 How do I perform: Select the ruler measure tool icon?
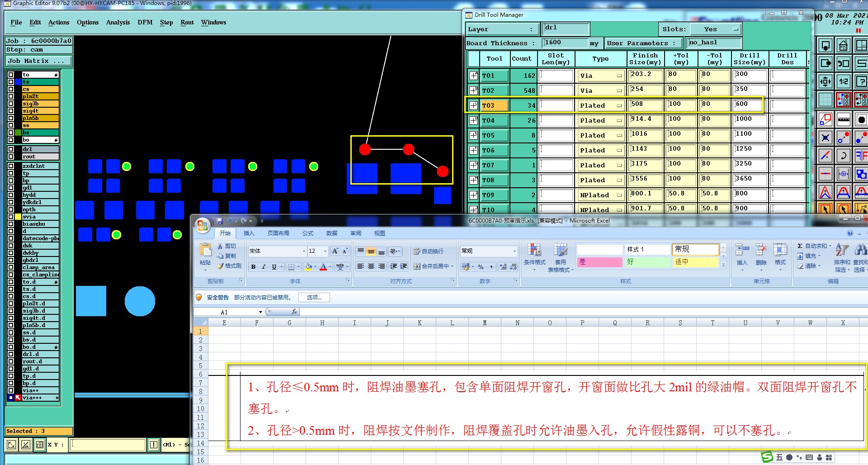[844, 120]
